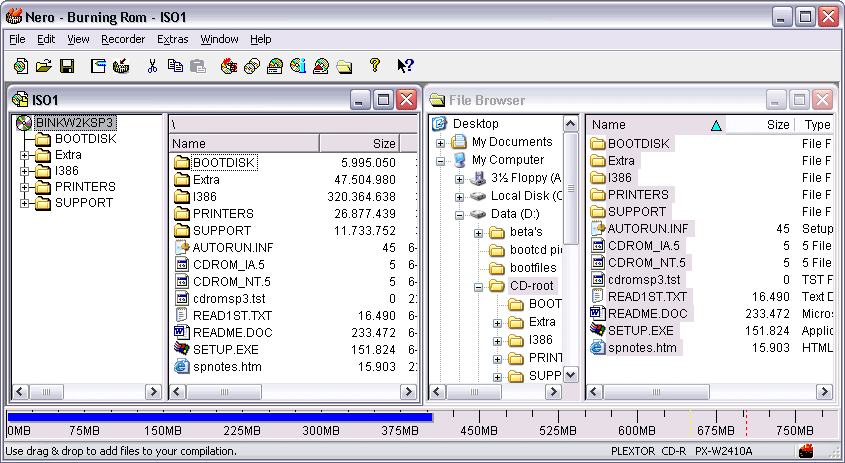Save compilation with the floppy disk icon

click(67, 66)
